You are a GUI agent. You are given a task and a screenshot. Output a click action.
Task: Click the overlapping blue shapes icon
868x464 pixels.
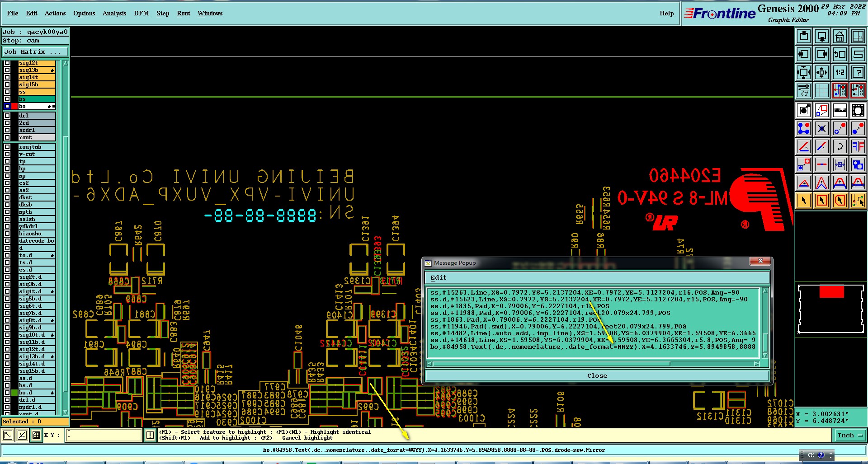point(858,165)
